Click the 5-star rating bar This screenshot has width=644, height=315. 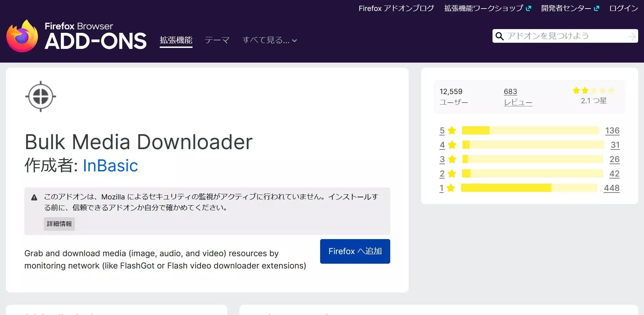(530, 130)
